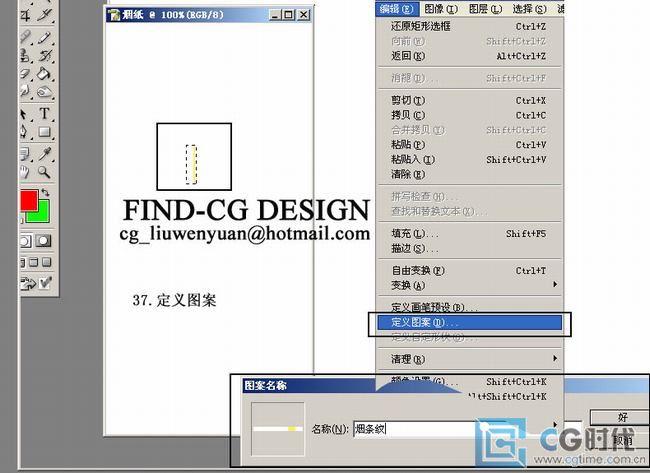Click the pattern preview thumbnail in dialog

tap(278, 429)
